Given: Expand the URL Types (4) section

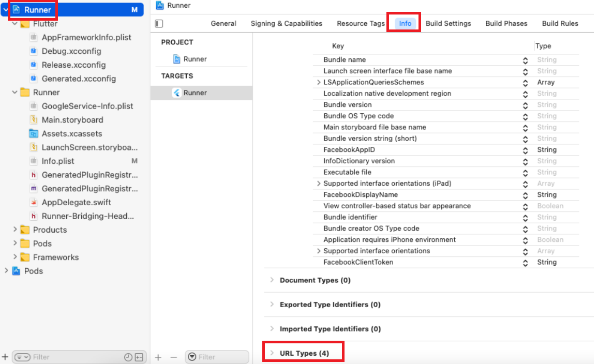Looking at the screenshot, I should click(x=272, y=353).
